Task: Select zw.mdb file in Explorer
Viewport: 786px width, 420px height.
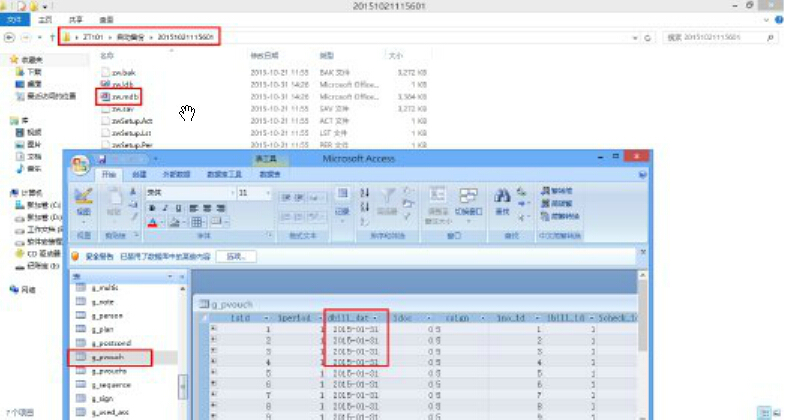Action: [x=120, y=97]
